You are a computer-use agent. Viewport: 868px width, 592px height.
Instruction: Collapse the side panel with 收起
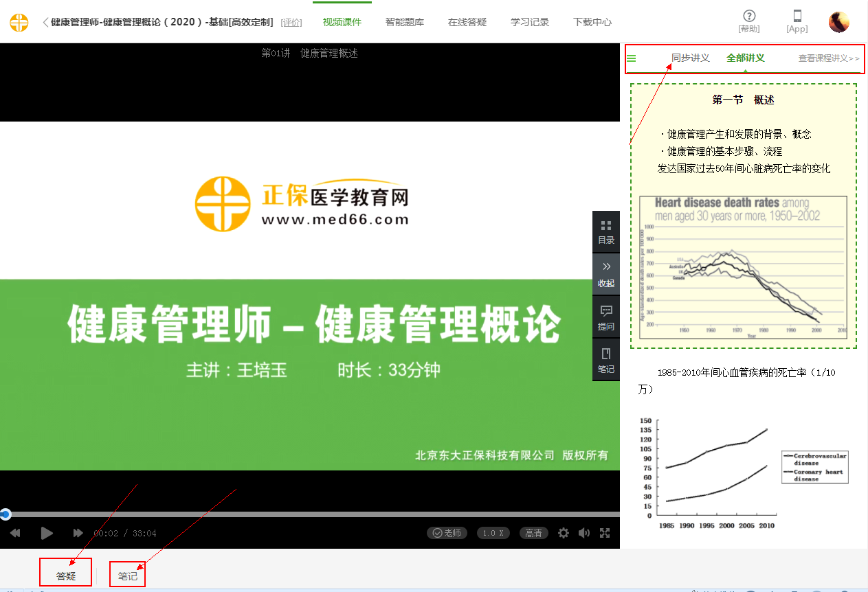tap(605, 275)
